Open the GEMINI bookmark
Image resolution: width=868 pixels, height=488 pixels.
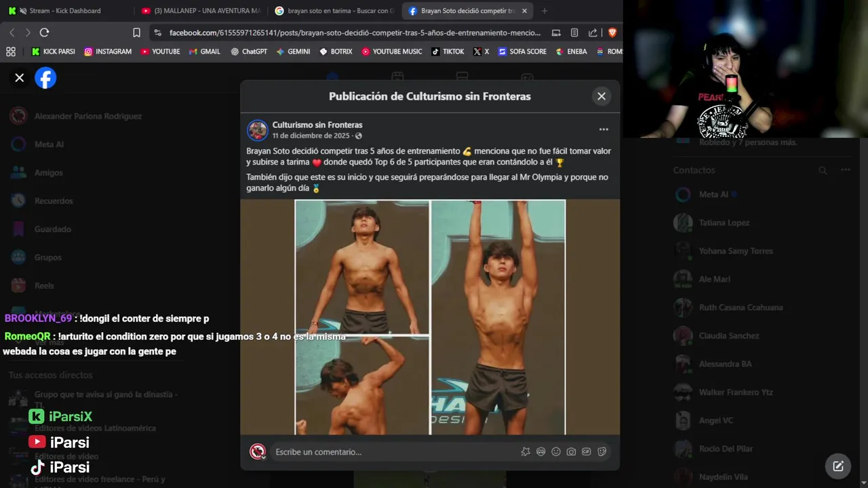[293, 52]
